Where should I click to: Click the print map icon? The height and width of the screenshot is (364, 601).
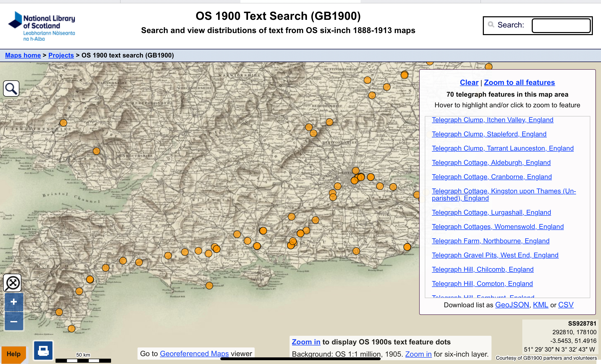pos(43,351)
